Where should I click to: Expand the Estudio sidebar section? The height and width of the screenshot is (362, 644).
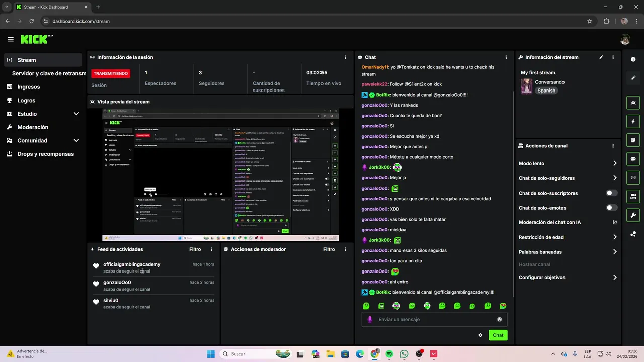(76, 114)
